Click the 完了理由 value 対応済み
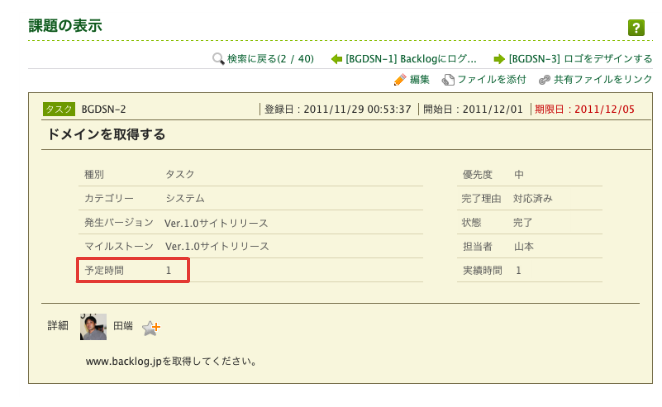662x407 pixels. point(533,198)
